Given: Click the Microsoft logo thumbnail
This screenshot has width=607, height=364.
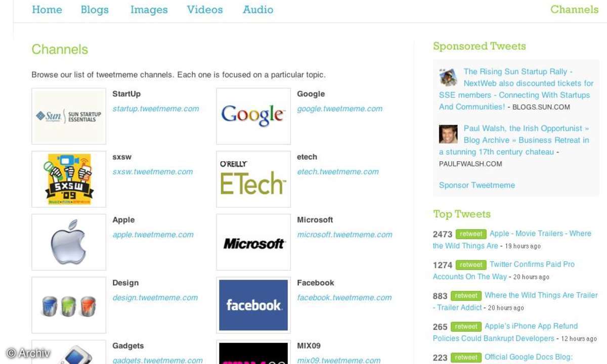Looking at the screenshot, I should coord(253,242).
